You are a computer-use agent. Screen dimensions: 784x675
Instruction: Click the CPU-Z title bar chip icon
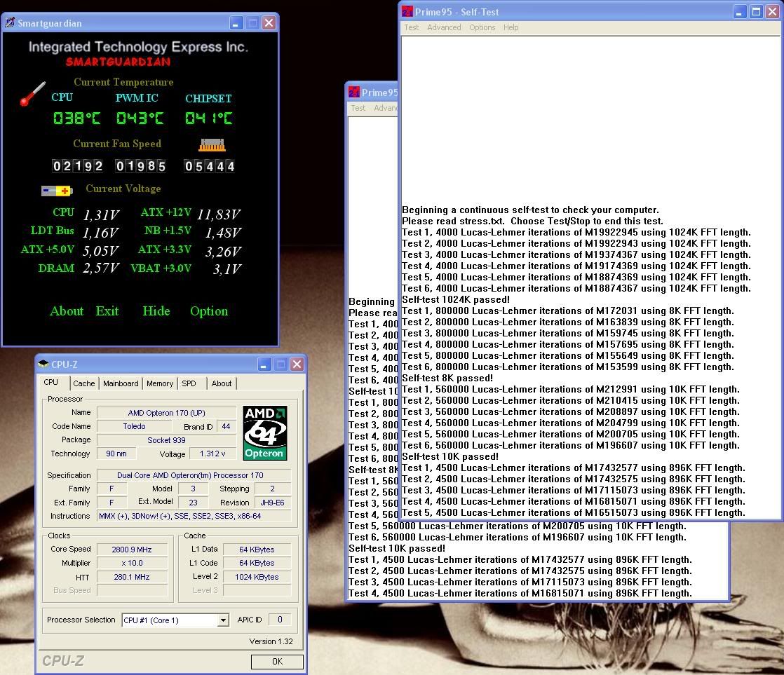coord(43,364)
